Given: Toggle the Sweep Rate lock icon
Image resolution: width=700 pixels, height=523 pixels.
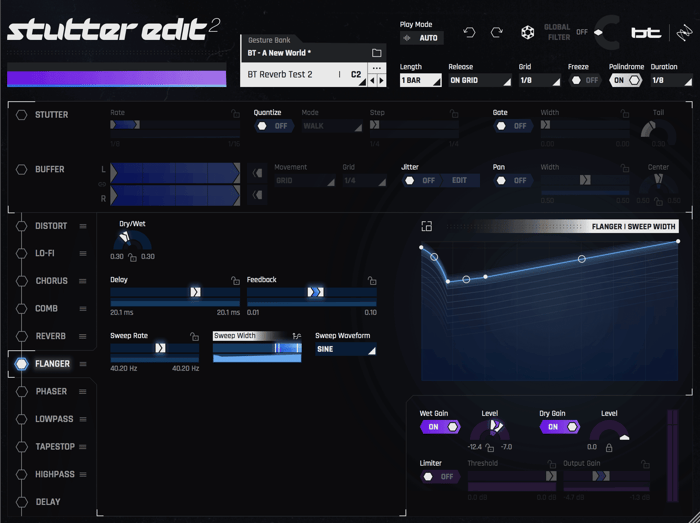Looking at the screenshot, I should click(194, 336).
